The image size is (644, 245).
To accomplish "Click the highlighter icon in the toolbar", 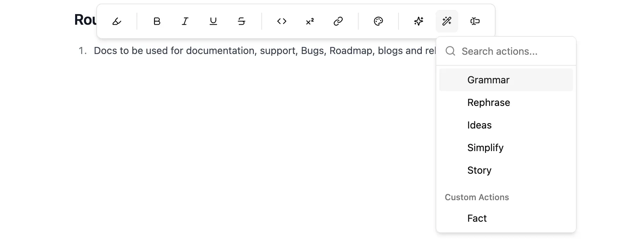I will pos(117,22).
